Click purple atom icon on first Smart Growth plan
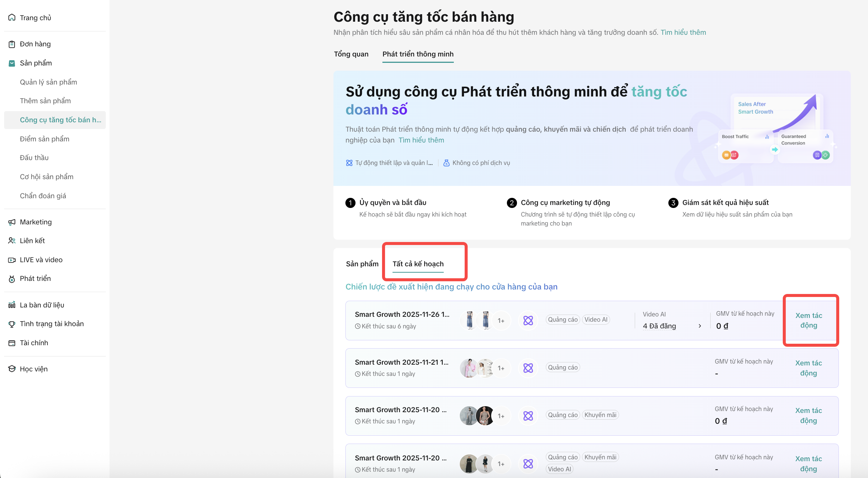The width and height of the screenshot is (868, 478). pos(528,321)
